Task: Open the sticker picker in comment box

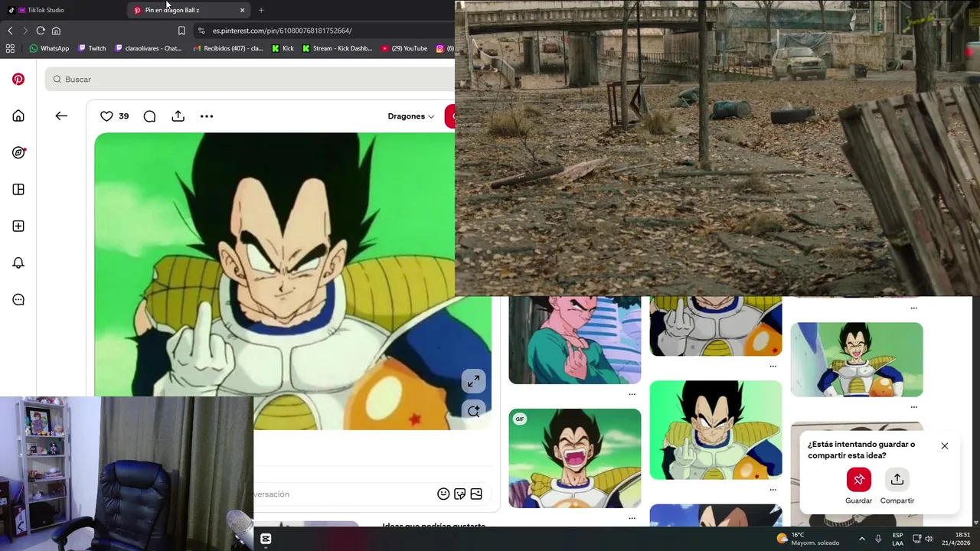Action: [x=459, y=494]
